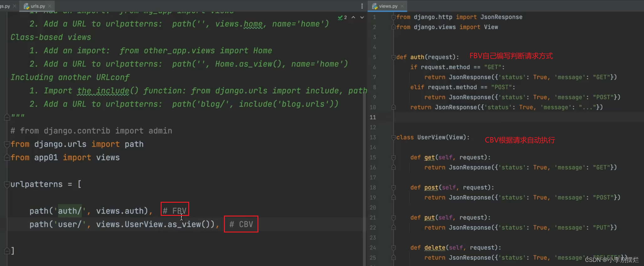
Task: Click 'Including another URLconf' docstring line
Action: click(x=70, y=77)
